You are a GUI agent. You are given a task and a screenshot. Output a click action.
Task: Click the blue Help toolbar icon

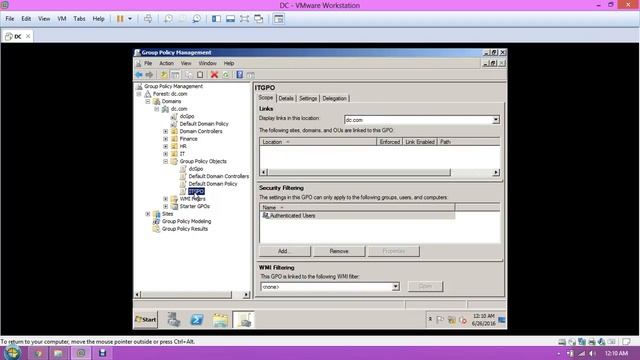(x=240, y=75)
